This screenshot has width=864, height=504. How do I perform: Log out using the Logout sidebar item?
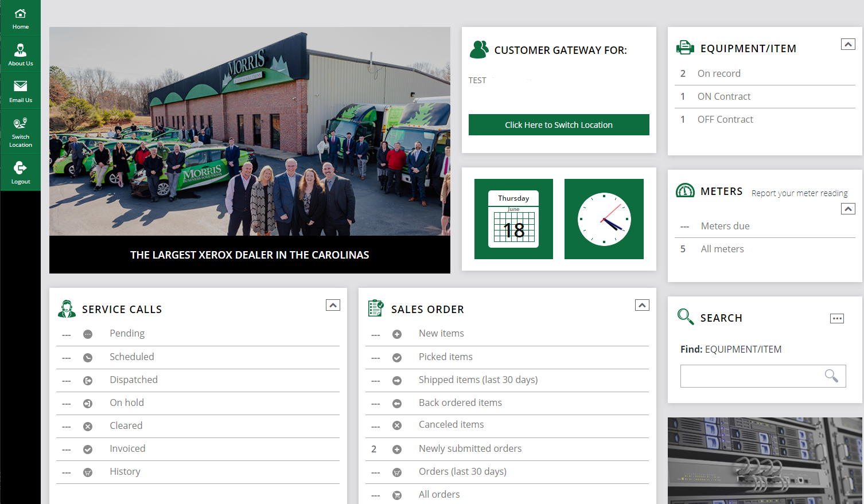(x=21, y=173)
